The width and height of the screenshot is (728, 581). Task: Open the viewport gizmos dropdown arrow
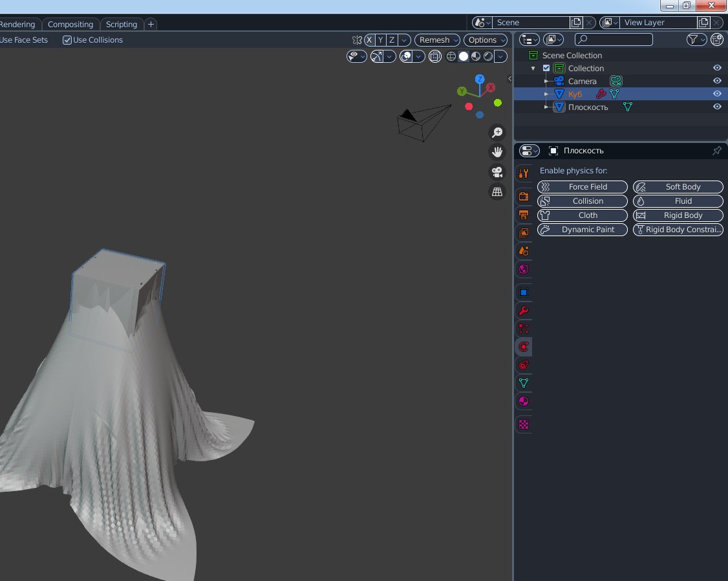(389, 57)
